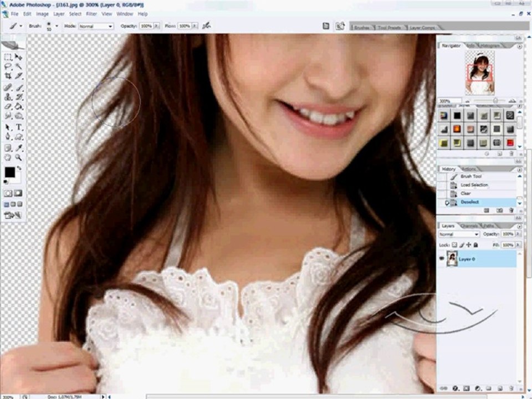Click trash icon in Layers panel

511,388
